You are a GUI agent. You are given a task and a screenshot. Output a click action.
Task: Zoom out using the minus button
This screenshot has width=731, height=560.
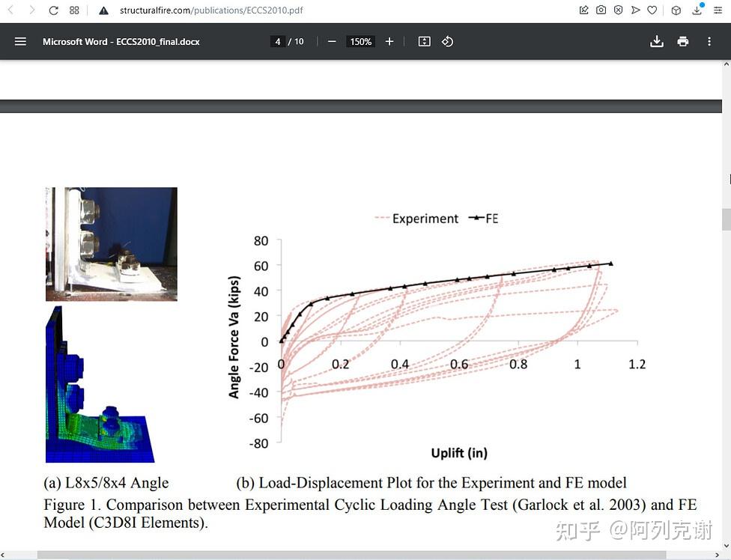click(332, 41)
